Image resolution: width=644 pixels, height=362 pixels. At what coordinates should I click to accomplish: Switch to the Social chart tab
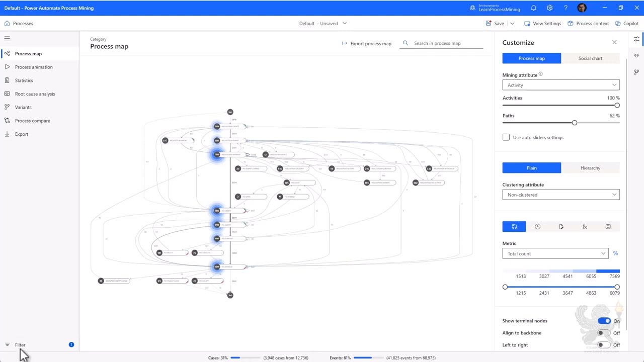pos(590,58)
